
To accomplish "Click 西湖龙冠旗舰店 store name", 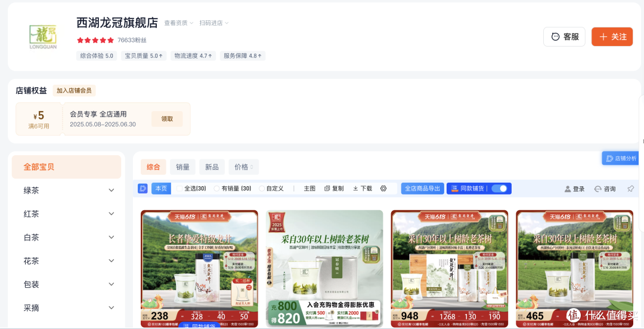I will 117,23.
